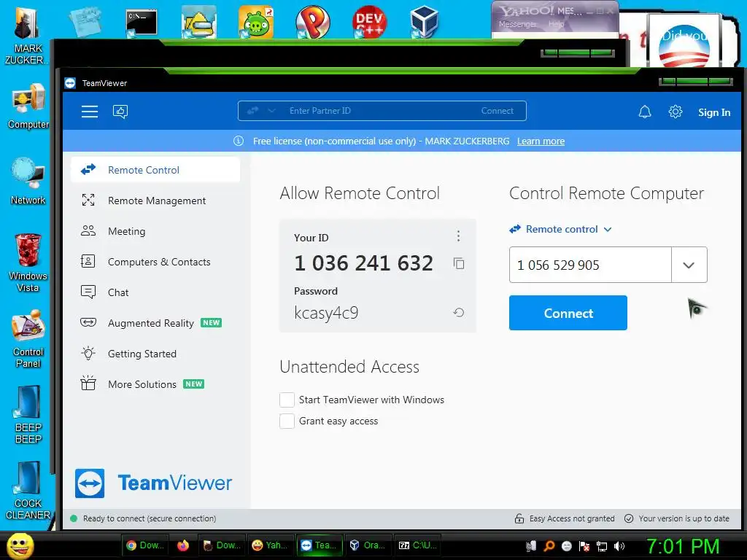Select Remote Control in the sidebar
This screenshot has width=747, height=560.
click(x=155, y=170)
